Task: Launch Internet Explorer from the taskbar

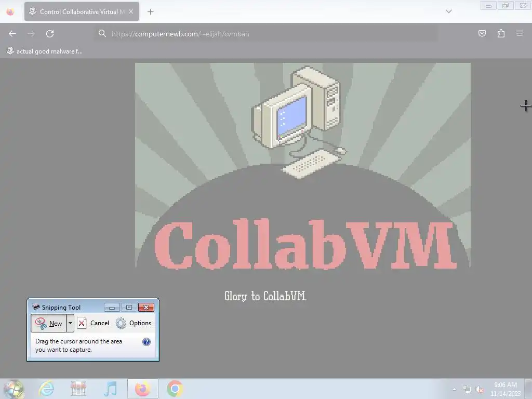Action: [x=46, y=389]
